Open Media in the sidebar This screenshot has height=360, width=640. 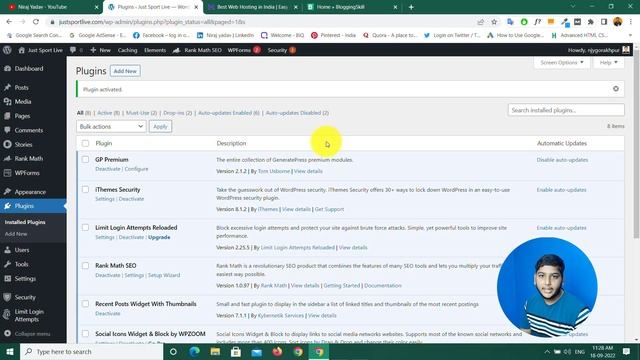23,102
